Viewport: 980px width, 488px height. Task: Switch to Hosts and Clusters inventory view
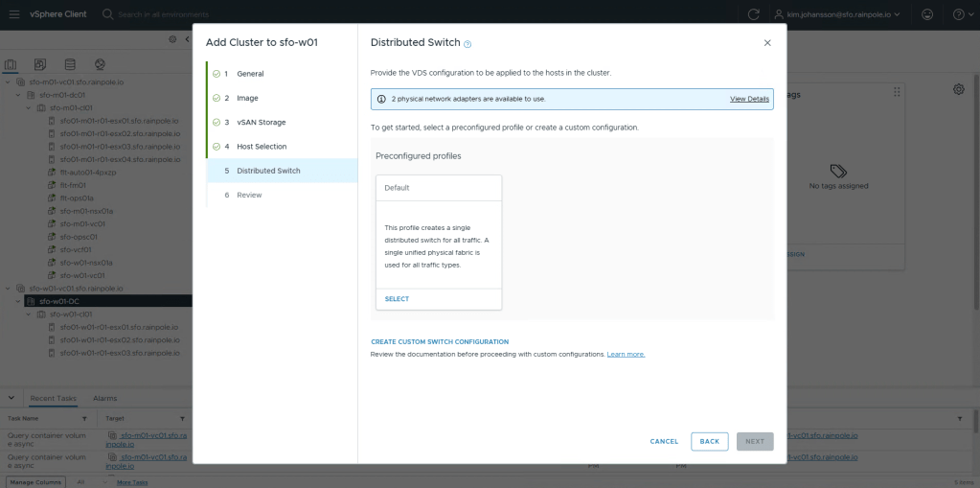pos(11,64)
